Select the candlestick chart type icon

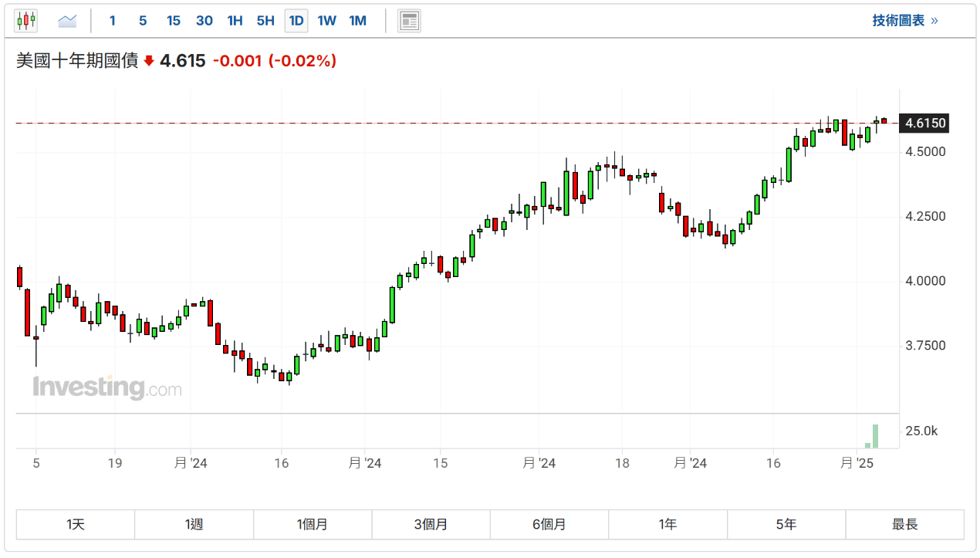(26, 21)
